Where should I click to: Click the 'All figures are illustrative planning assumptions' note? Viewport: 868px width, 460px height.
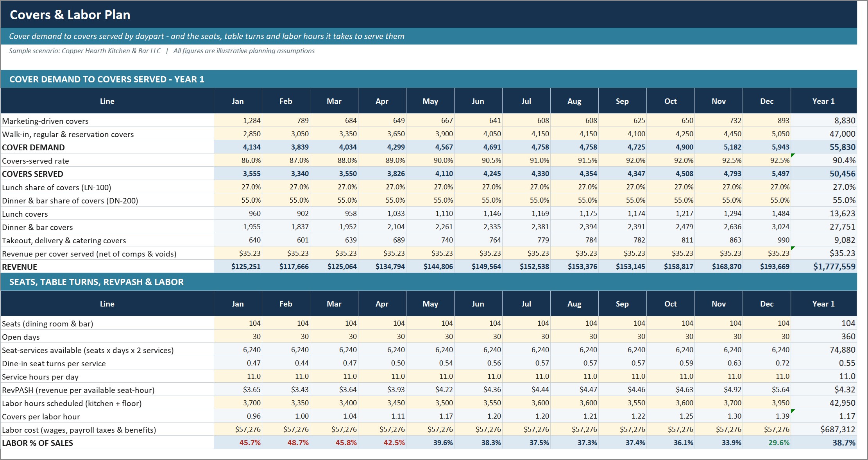244,51
